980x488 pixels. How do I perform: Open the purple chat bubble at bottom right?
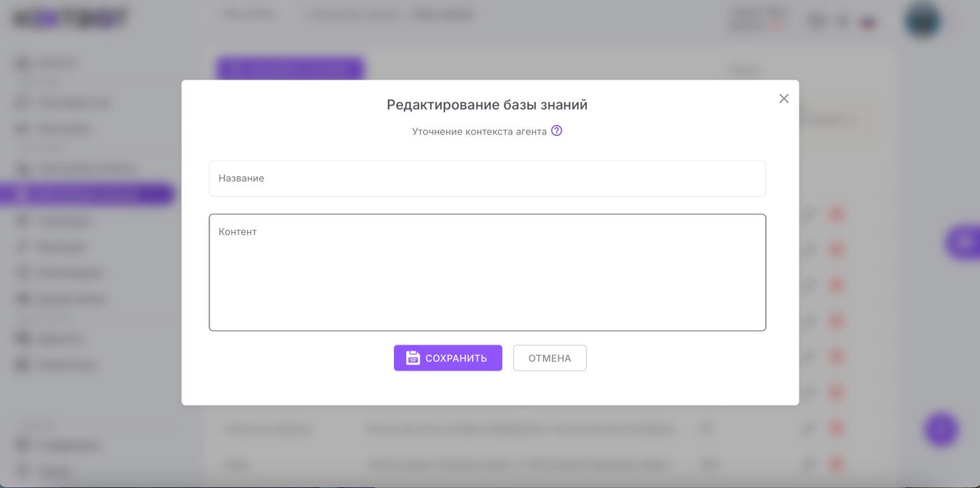pyautogui.click(x=941, y=429)
